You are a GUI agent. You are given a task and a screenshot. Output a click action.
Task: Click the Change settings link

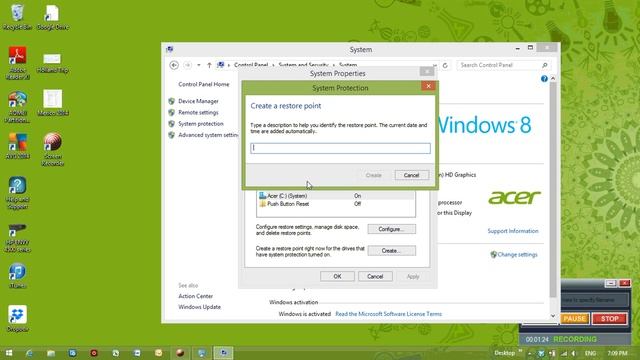(x=517, y=255)
